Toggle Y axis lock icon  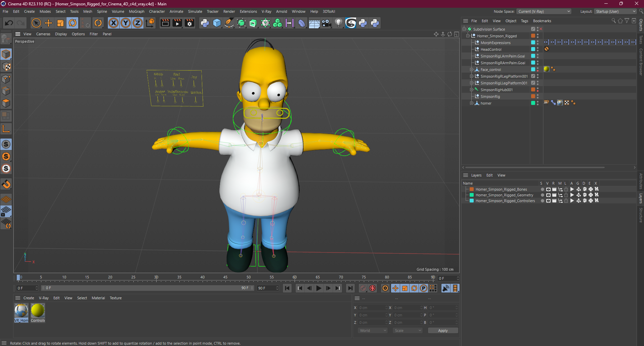point(126,23)
